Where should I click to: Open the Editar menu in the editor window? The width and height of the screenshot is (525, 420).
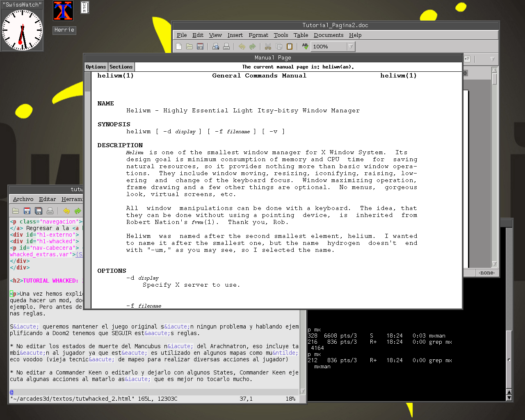point(47,199)
